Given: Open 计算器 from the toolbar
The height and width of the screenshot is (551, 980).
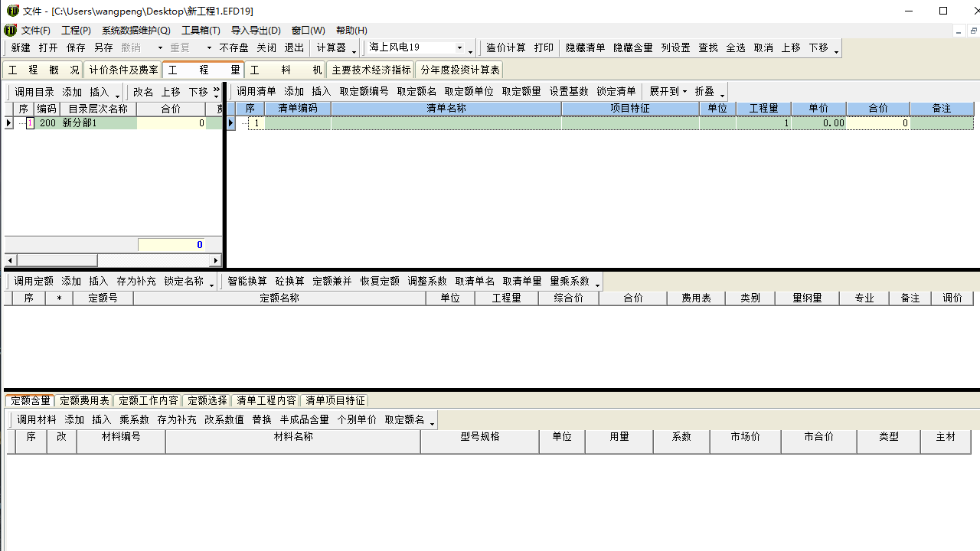Looking at the screenshot, I should pos(332,47).
